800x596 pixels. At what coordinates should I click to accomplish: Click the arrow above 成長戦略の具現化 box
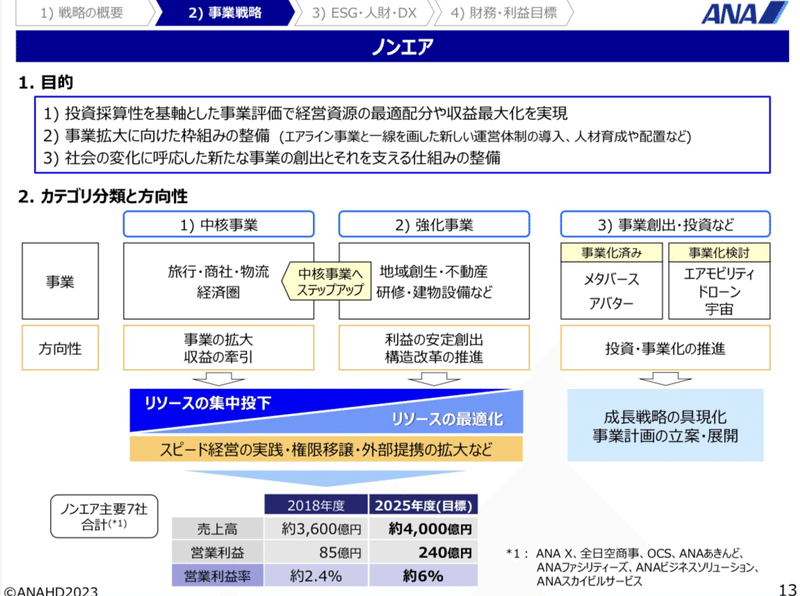(x=665, y=377)
